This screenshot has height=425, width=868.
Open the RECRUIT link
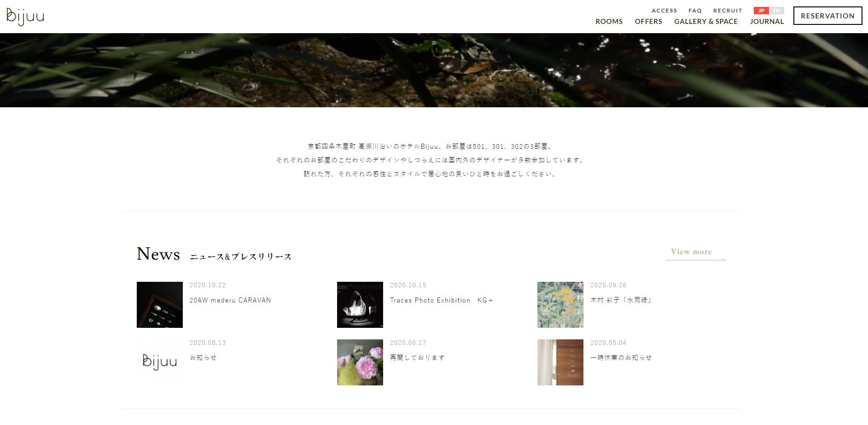pos(728,11)
